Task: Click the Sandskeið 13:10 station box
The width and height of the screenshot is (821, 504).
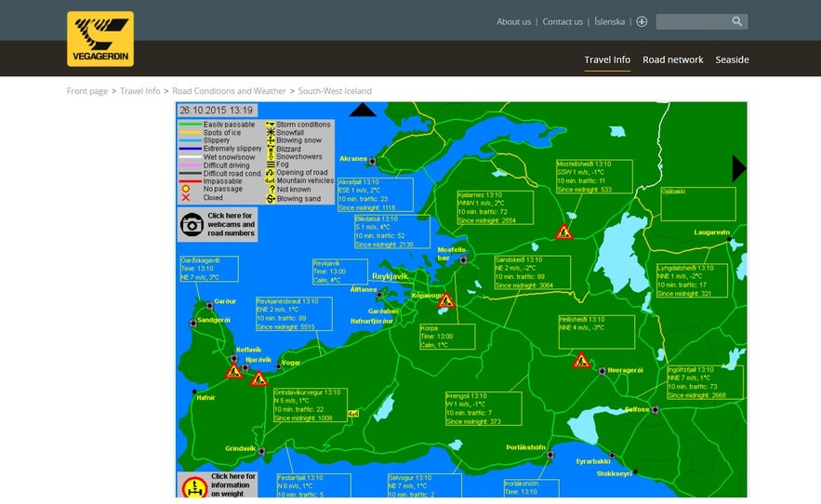Action: pyautogui.click(x=532, y=272)
